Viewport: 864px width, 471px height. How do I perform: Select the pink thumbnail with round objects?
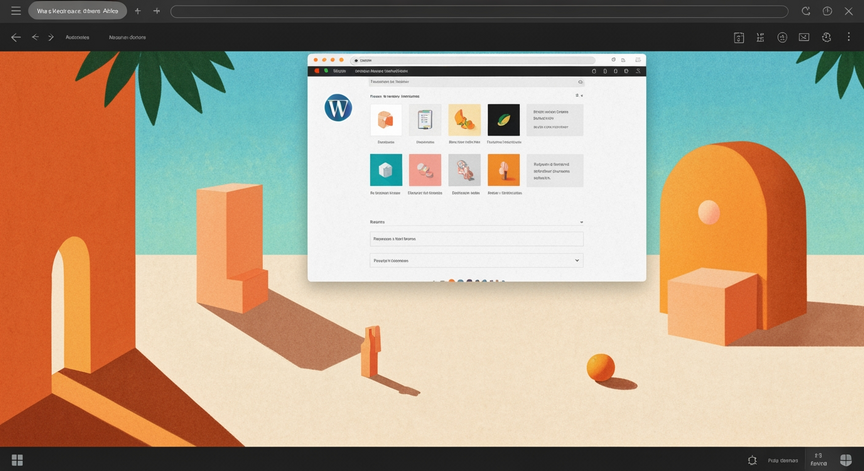pyautogui.click(x=425, y=170)
